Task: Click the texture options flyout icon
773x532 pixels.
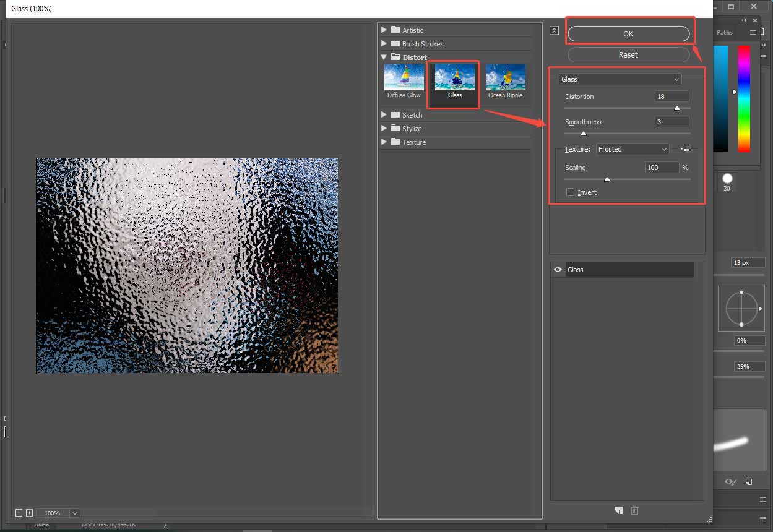Action: coord(683,148)
